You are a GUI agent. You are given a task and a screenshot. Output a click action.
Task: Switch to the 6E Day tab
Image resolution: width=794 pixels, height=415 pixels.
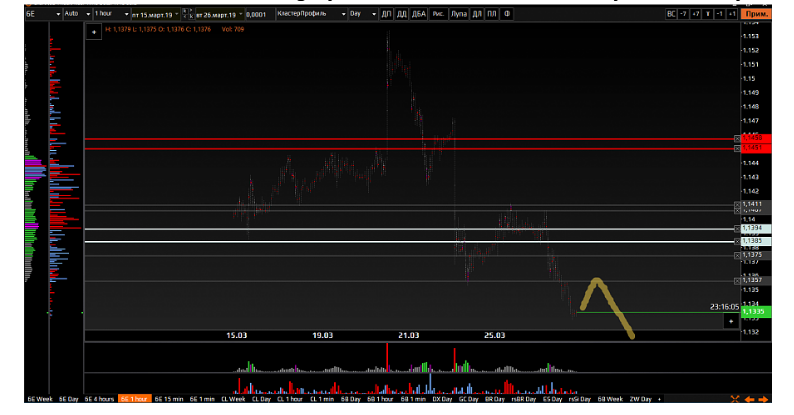click(x=69, y=398)
